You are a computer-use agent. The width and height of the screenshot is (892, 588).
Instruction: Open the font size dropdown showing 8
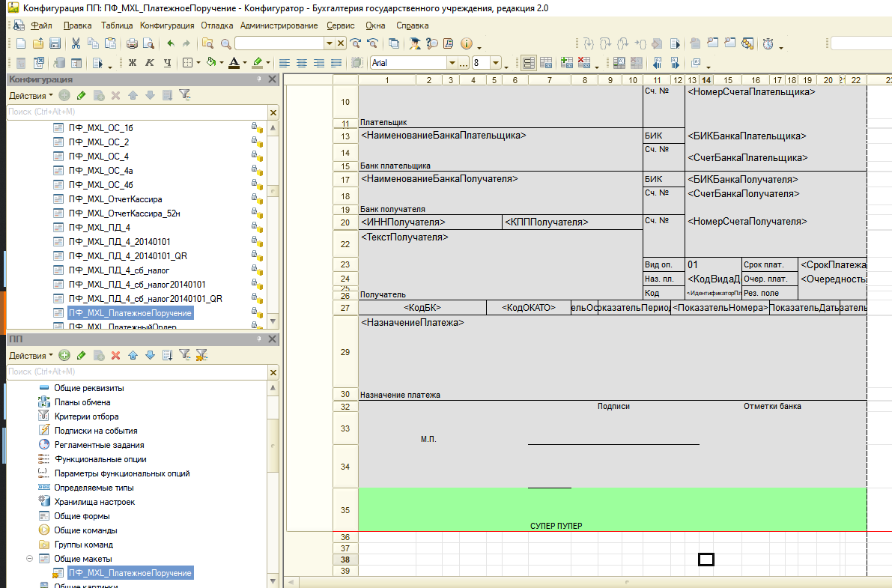[x=496, y=63]
